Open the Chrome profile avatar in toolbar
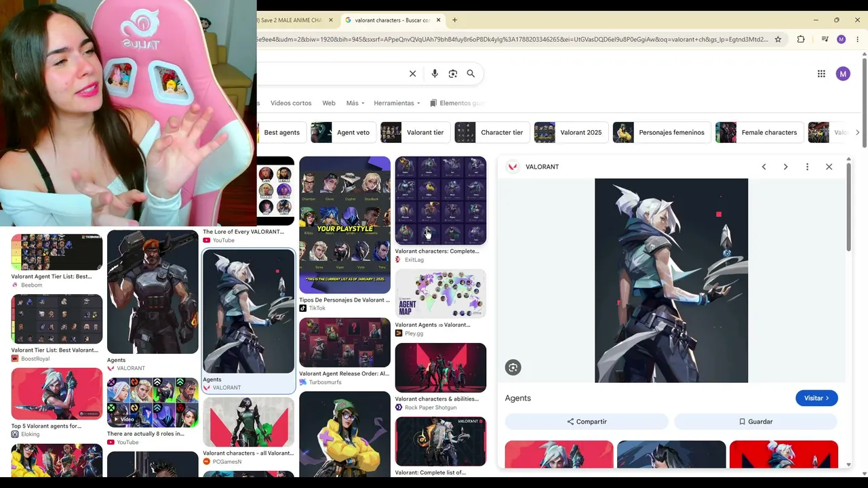 tap(841, 39)
